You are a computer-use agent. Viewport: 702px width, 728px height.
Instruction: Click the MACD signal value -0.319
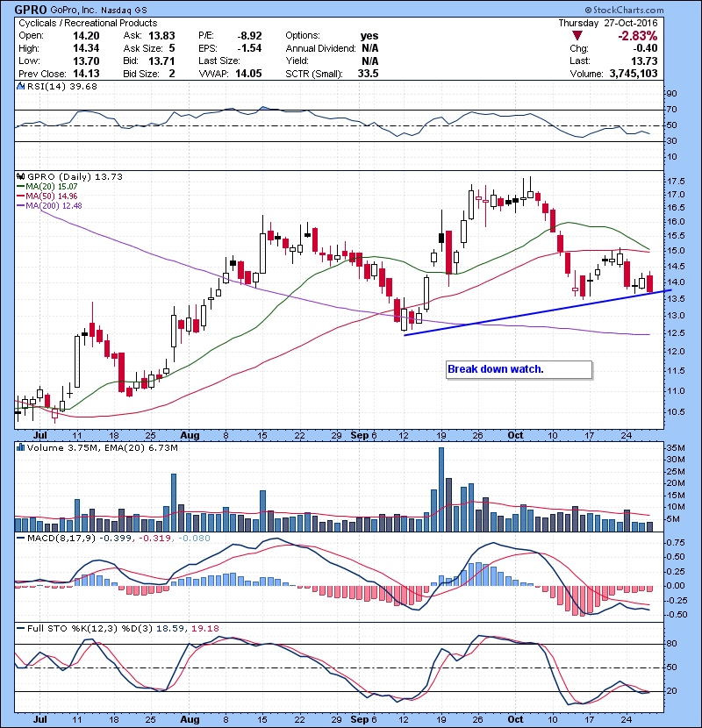pyautogui.click(x=154, y=539)
